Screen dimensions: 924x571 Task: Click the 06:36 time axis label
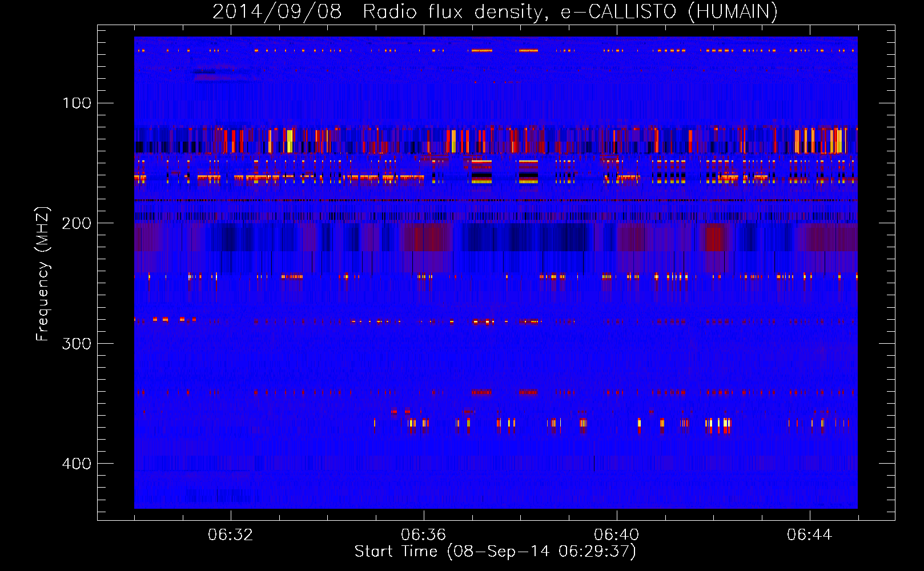(x=424, y=535)
